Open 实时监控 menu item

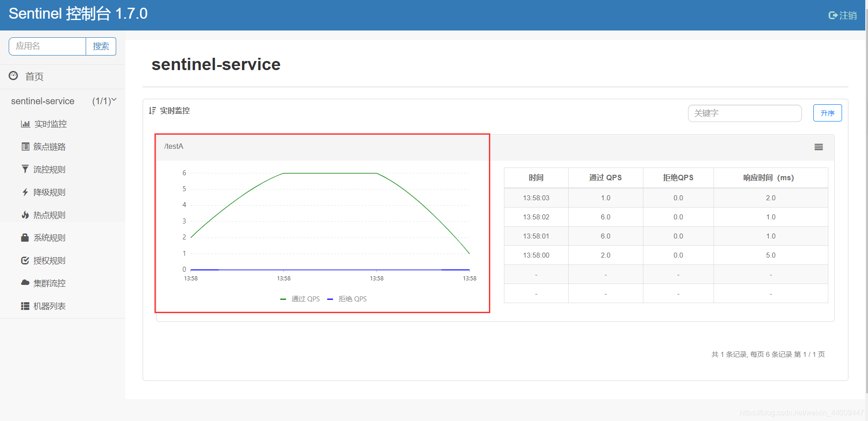[x=51, y=124]
